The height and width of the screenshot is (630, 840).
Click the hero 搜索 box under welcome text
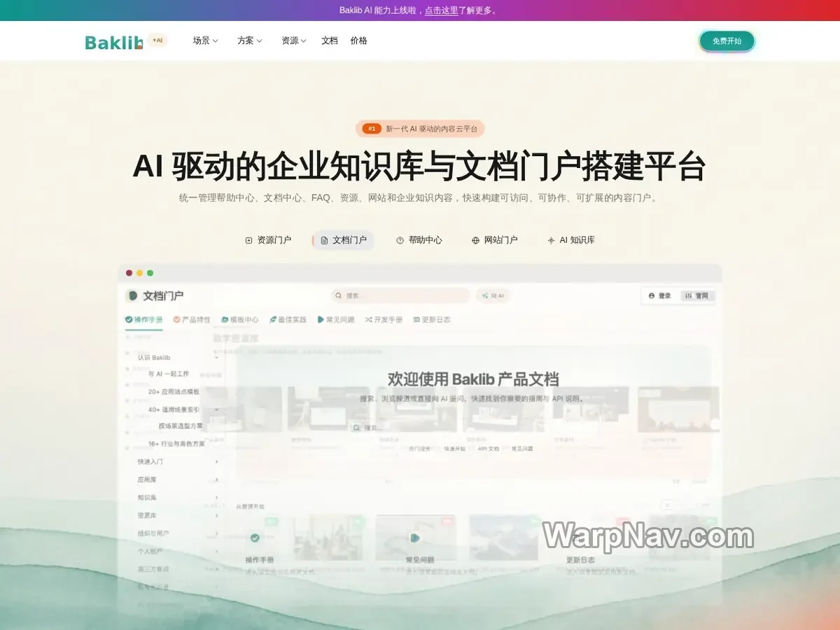420,428
